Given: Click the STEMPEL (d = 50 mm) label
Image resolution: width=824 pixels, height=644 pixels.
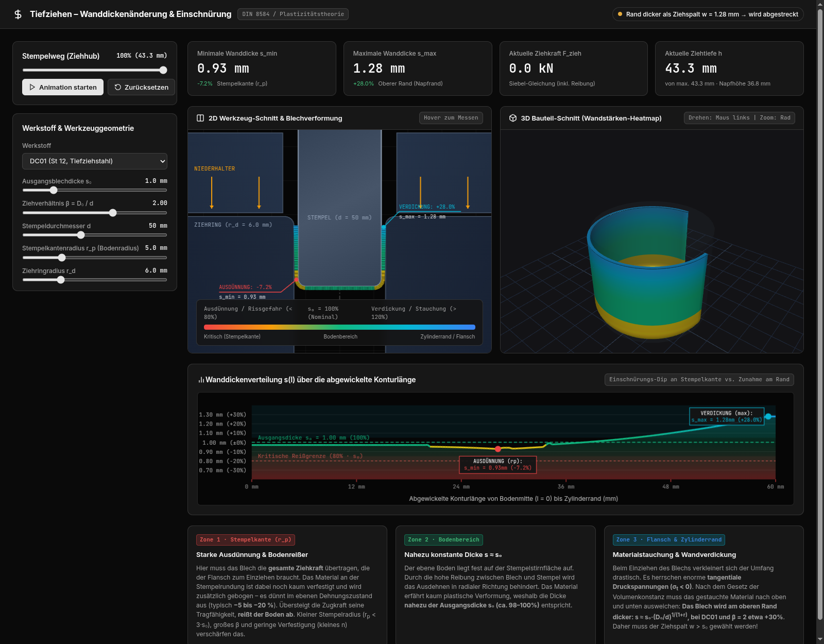Looking at the screenshot, I should tap(339, 217).
